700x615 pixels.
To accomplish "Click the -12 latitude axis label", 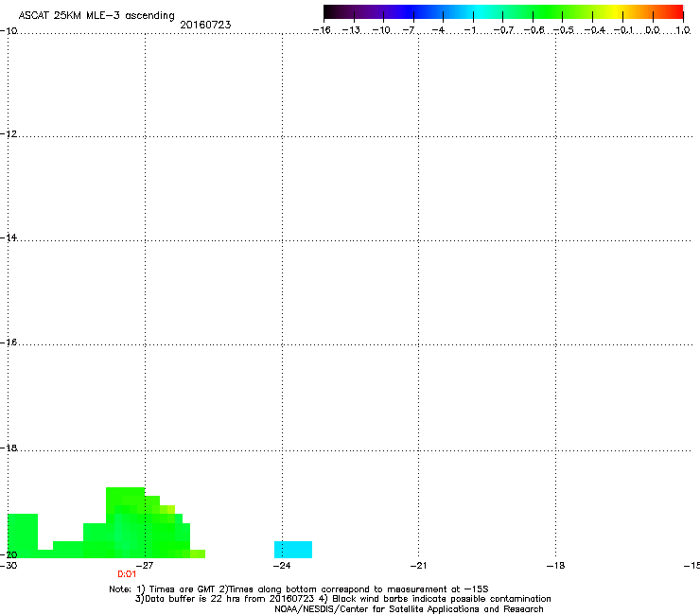I will [x=9, y=134].
